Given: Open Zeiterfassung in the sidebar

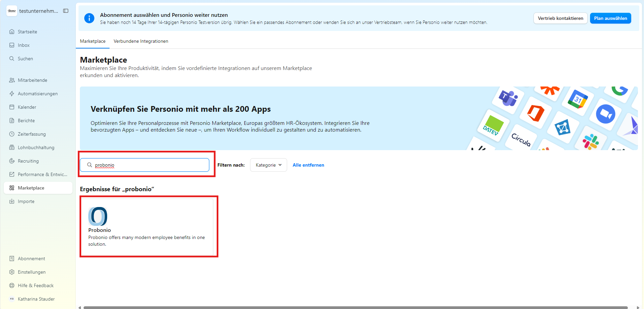Looking at the screenshot, I should click(x=38, y=134).
